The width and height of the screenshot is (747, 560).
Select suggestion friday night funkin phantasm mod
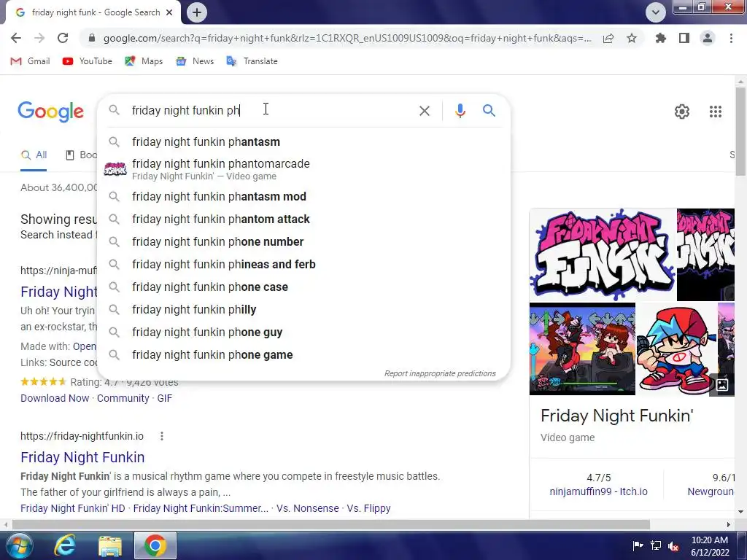tap(303, 196)
